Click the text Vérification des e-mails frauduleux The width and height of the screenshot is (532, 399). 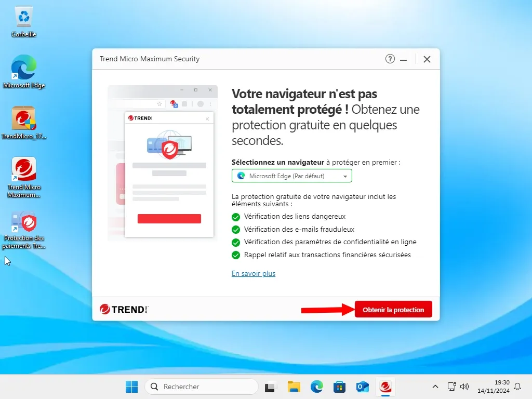(x=299, y=229)
